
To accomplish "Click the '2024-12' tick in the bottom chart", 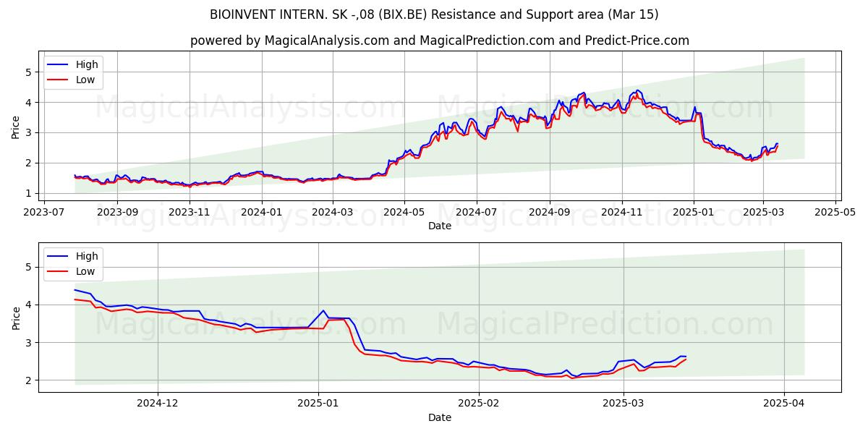I will click(x=158, y=404).
